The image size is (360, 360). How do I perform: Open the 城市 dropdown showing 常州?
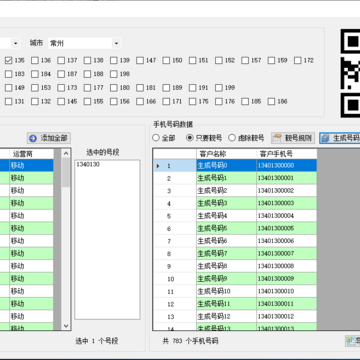tap(84, 43)
